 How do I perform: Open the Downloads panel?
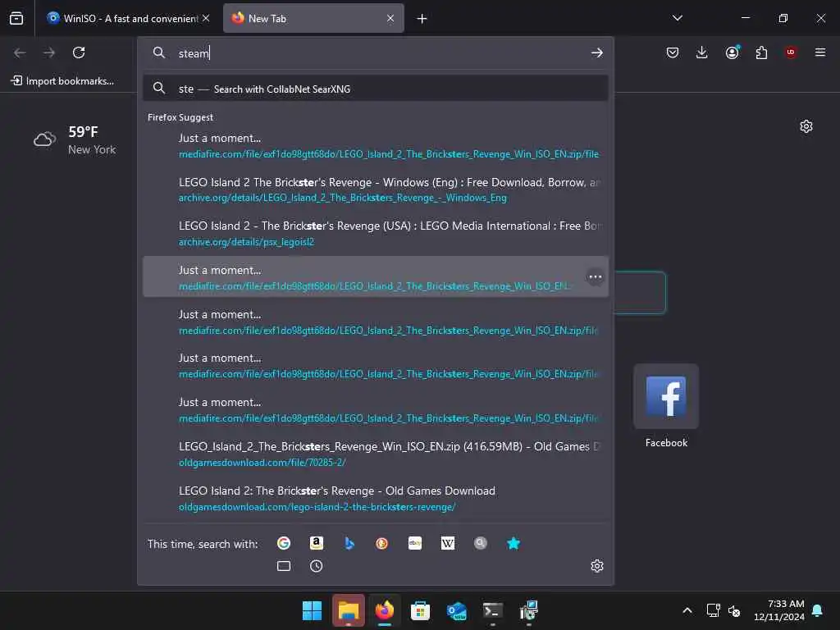pos(702,52)
